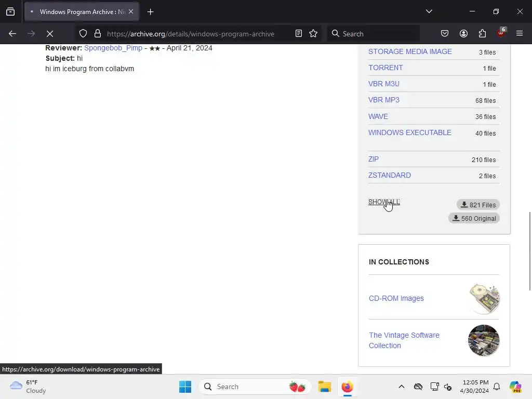The width and height of the screenshot is (532, 399).
Task: Save page to Pocket
Action: (x=445, y=34)
